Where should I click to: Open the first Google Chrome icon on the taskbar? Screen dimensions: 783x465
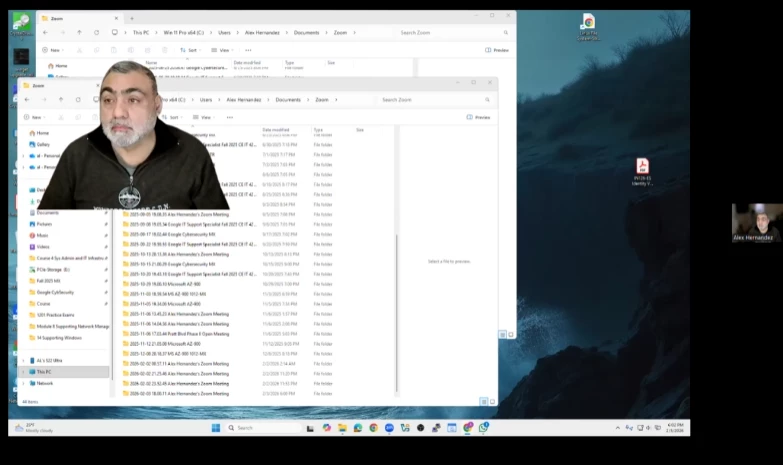pos(374,428)
